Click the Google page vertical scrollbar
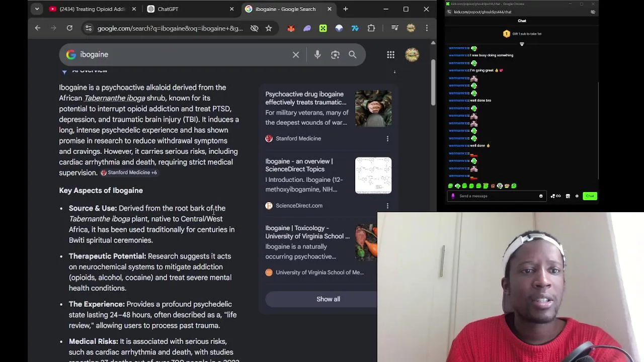Viewport: 644px width, 362px height. pyautogui.click(x=433, y=83)
